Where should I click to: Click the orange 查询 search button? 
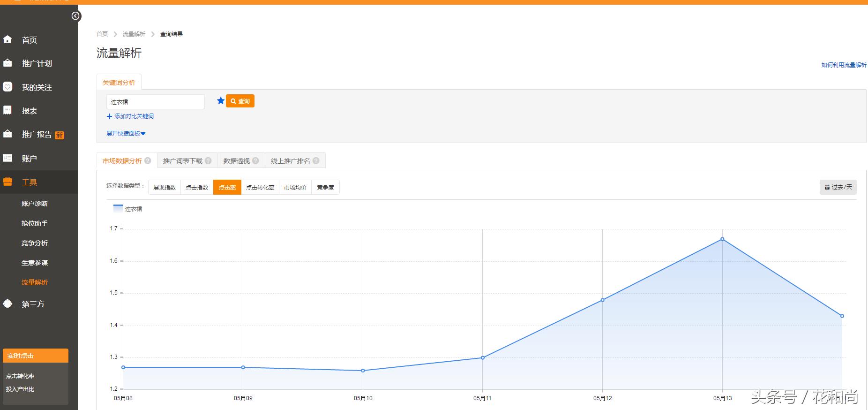pyautogui.click(x=240, y=101)
